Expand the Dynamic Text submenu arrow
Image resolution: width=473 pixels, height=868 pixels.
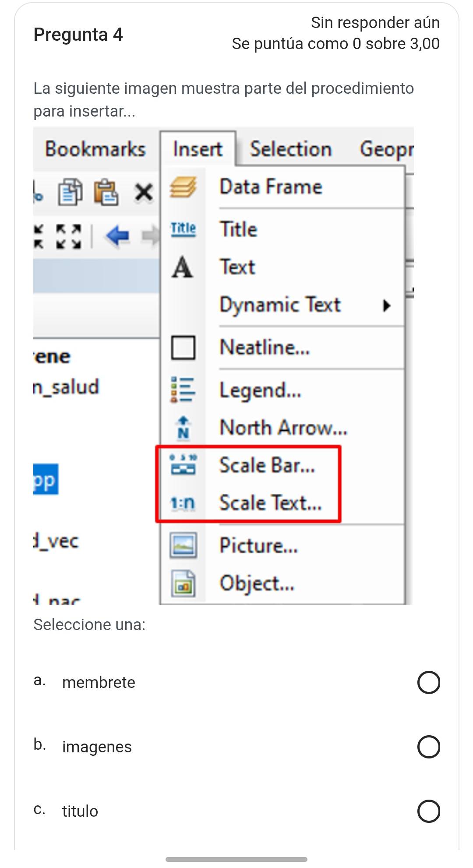(386, 305)
